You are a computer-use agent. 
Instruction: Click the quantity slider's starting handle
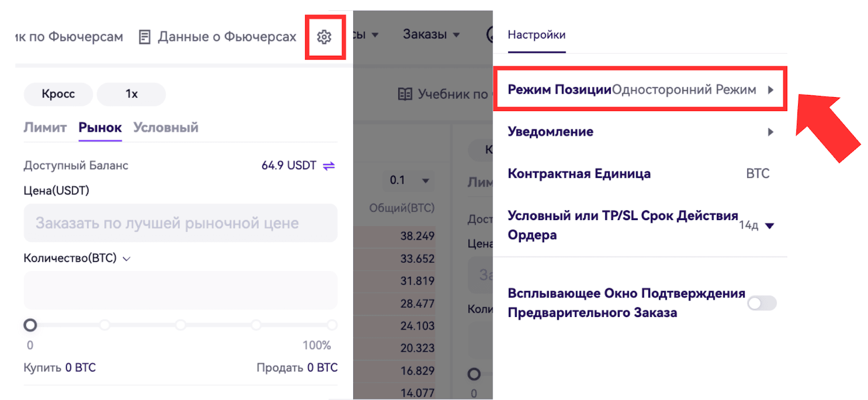coord(30,325)
